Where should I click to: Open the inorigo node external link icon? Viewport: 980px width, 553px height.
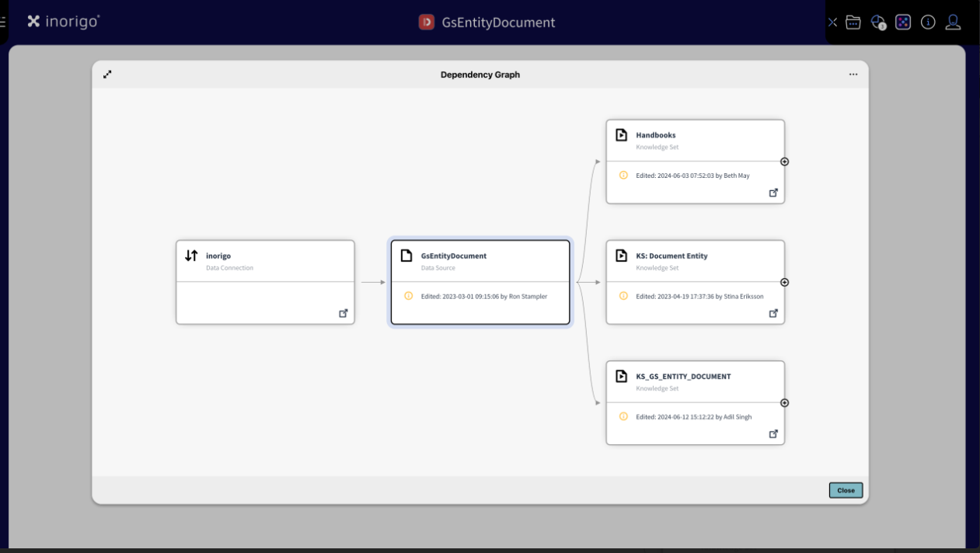343,313
